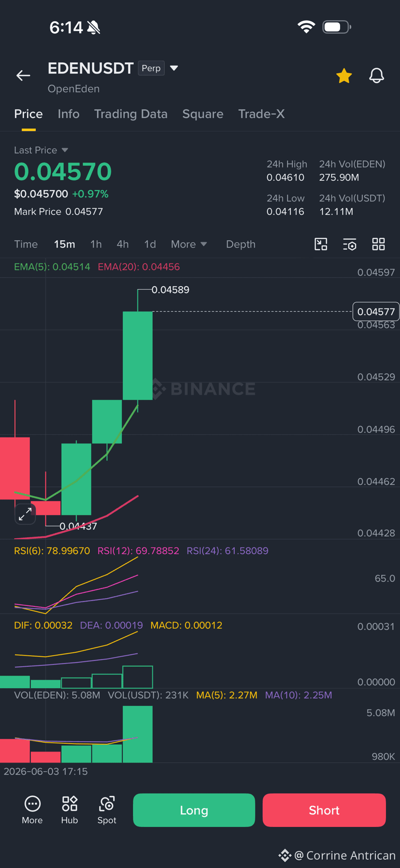This screenshot has height=868, width=400.
Task: Expand chart to fullscreen with arrows icon
Action: [x=25, y=514]
